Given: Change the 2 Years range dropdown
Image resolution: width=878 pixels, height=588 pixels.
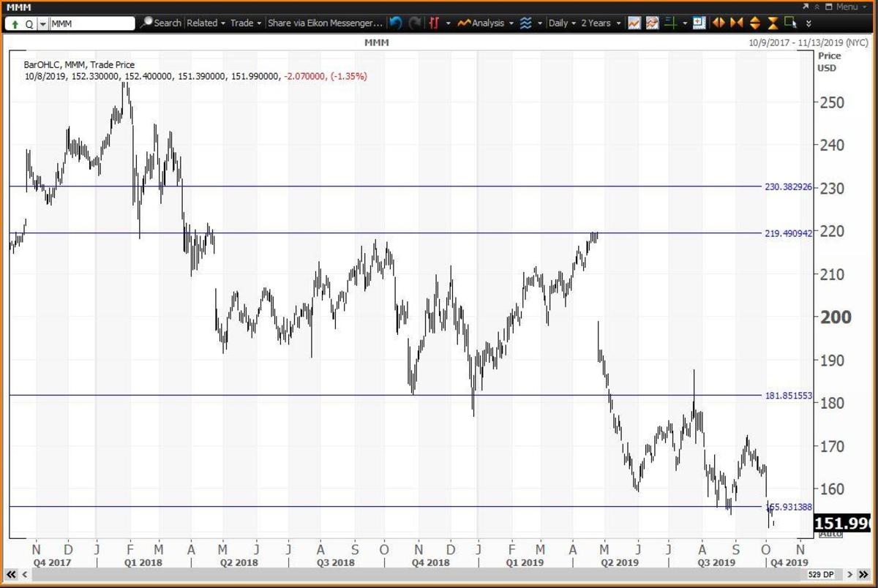Looking at the screenshot, I should pyautogui.click(x=601, y=23).
